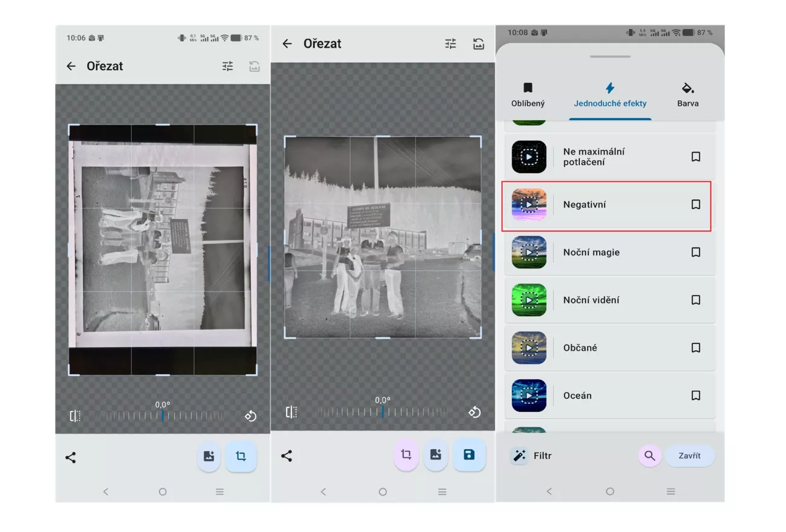This screenshot has width=786, height=532.
Task: Preview the Negativní effect thumbnail
Action: coord(529,204)
